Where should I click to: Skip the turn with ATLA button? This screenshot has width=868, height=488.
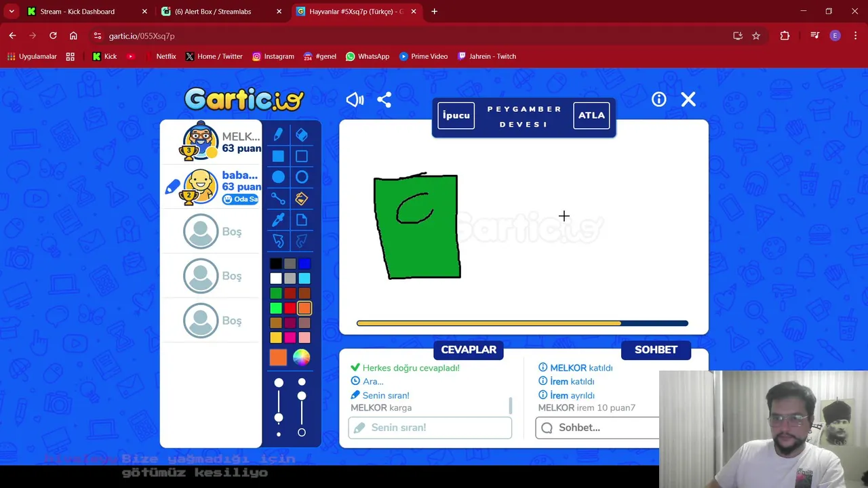pos(591,115)
